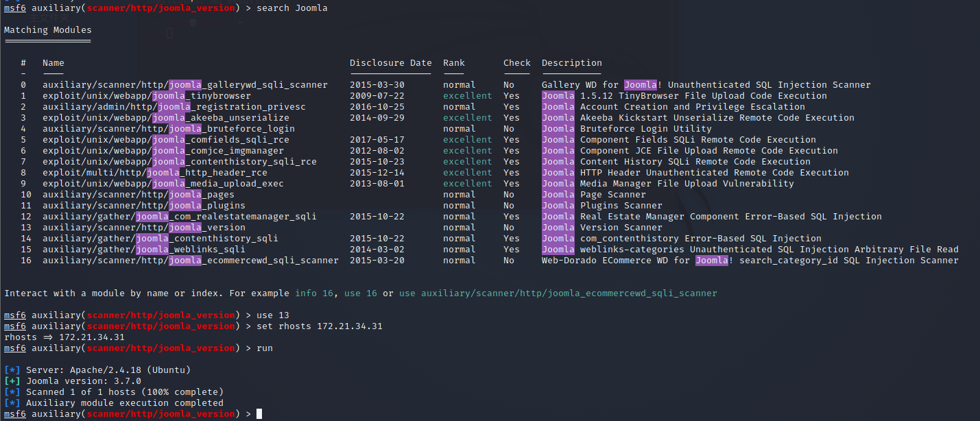Select the 'rhosts => 172.21.34.31' output line
This screenshot has width=980, height=421.
pos(64,337)
